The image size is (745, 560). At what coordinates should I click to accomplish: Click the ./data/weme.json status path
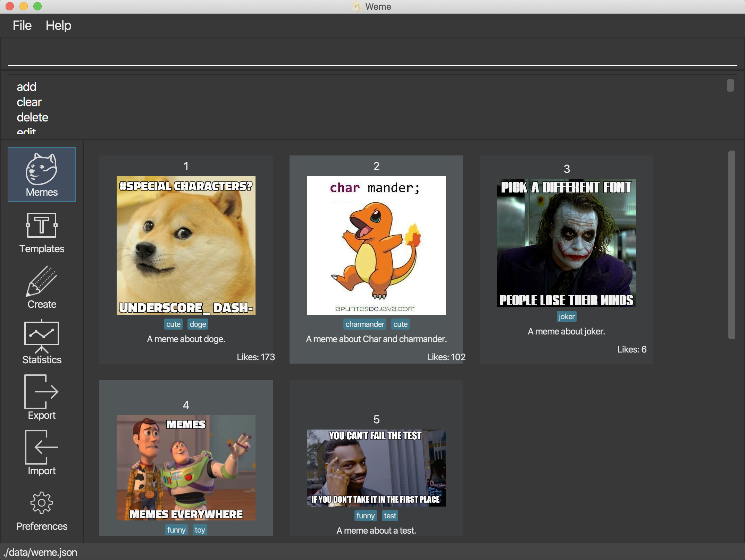(40, 552)
